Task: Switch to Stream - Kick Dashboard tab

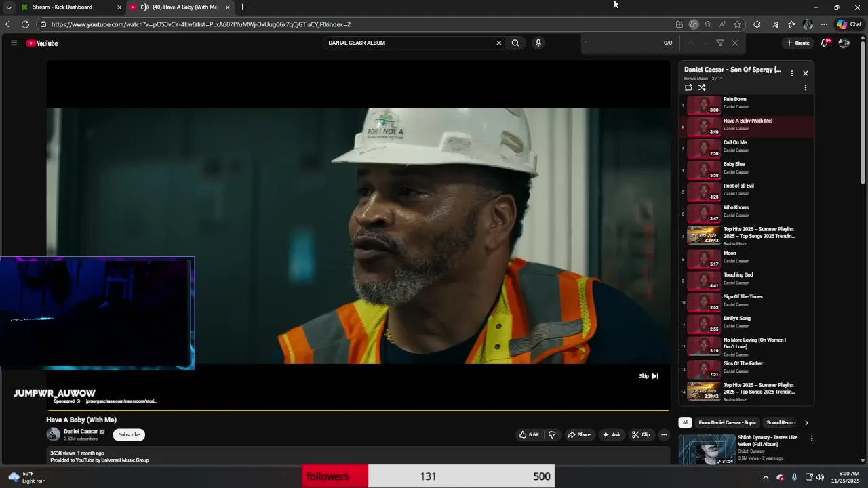Action: point(62,7)
